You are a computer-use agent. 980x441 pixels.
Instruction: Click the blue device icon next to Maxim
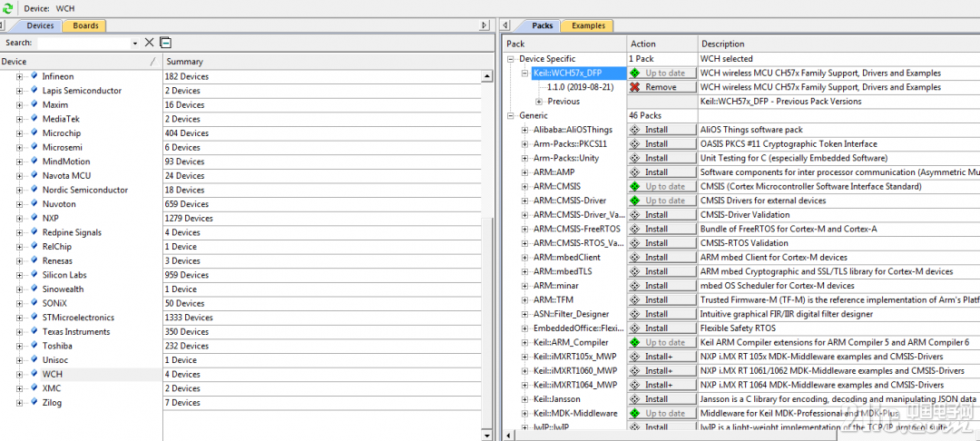[x=34, y=104]
